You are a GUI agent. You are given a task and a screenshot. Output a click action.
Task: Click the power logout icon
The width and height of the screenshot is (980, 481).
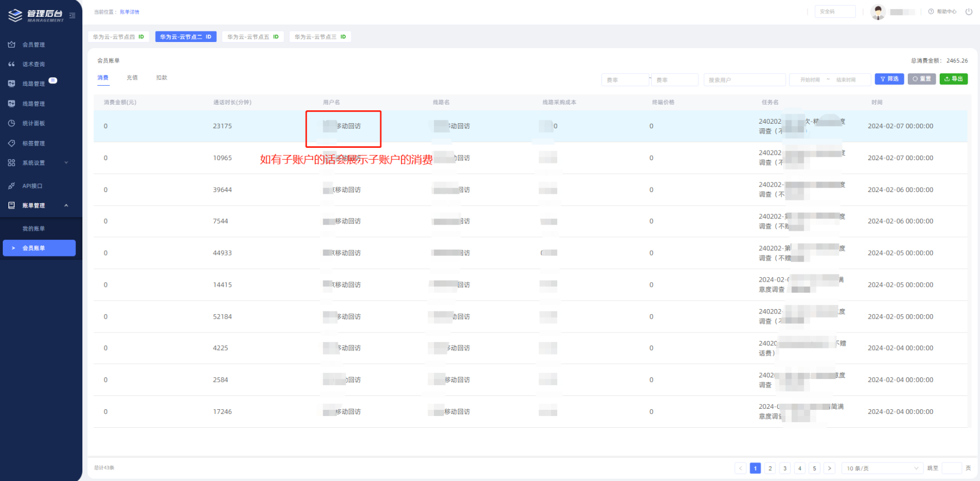(969, 12)
